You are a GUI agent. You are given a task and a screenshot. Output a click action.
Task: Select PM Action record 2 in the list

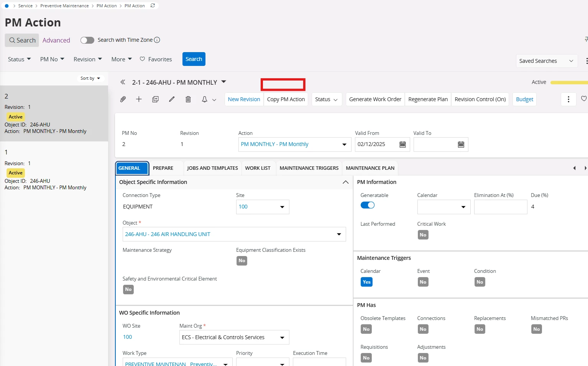pos(54,113)
